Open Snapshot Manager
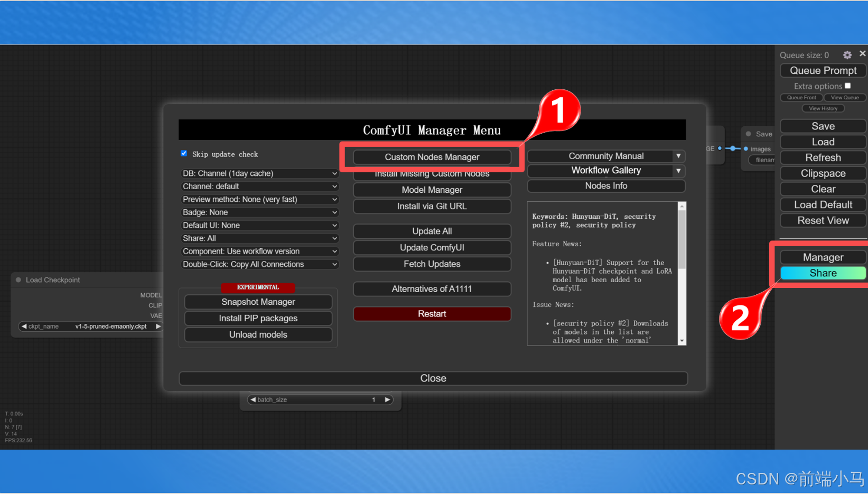The height and width of the screenshot is (494, 868). (258, 302)
